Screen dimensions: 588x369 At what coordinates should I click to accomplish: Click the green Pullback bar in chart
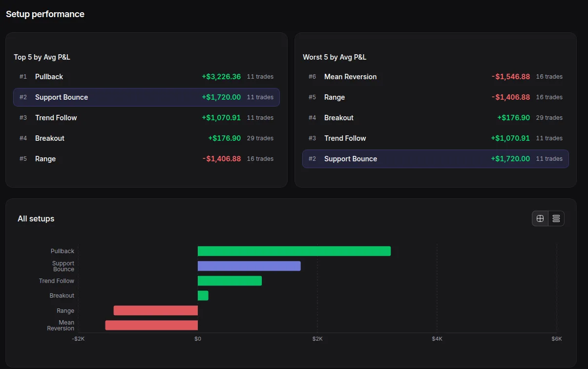[x=294, y=251]
